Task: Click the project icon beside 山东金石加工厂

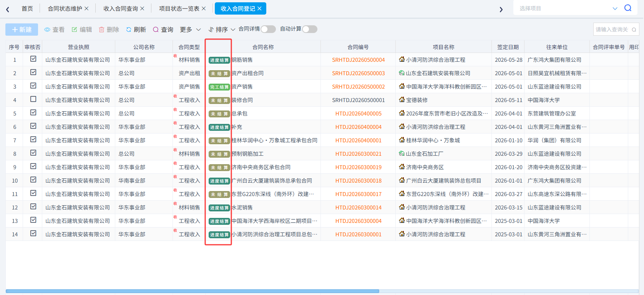Action: [402, 153]
